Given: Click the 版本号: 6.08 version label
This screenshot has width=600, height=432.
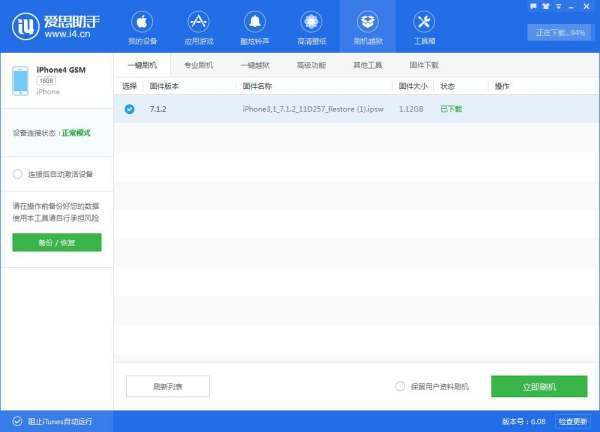Looking at the screenshot, I should [523, 421].
